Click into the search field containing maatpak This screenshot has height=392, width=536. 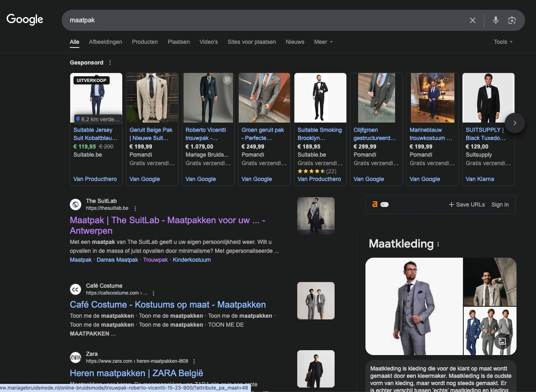click(x=264, y=20)
